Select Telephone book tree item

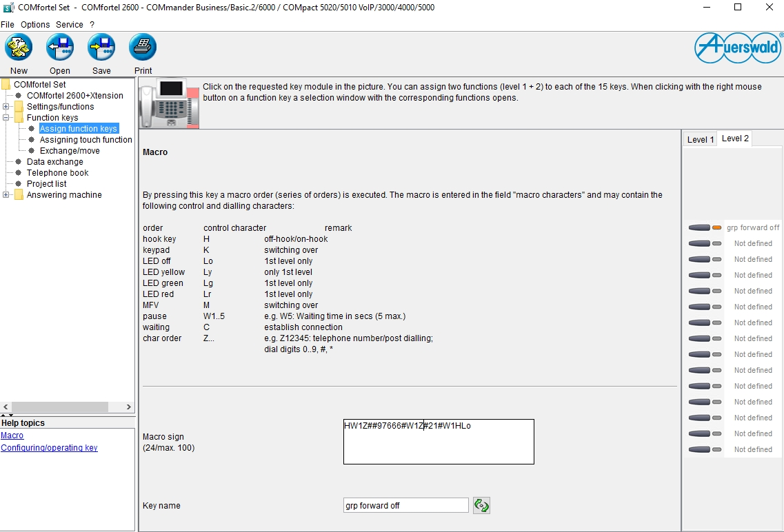coord(57,172)
